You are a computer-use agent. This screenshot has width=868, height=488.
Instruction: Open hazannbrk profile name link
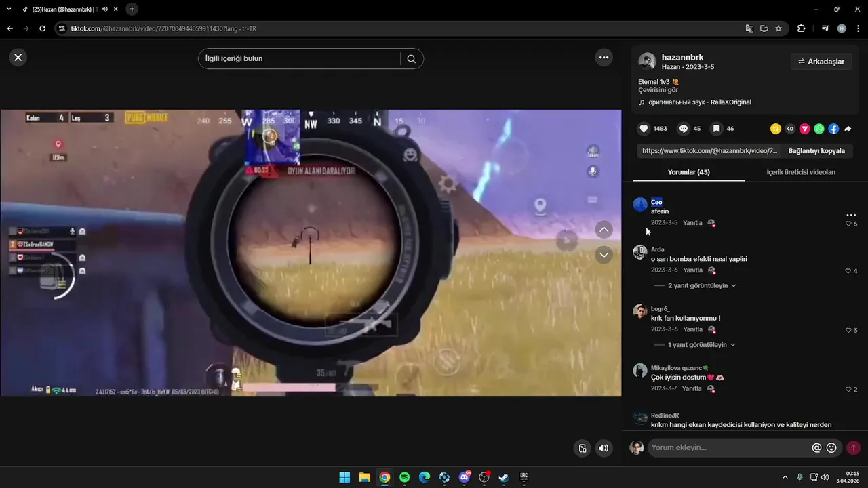coord(682,58)
